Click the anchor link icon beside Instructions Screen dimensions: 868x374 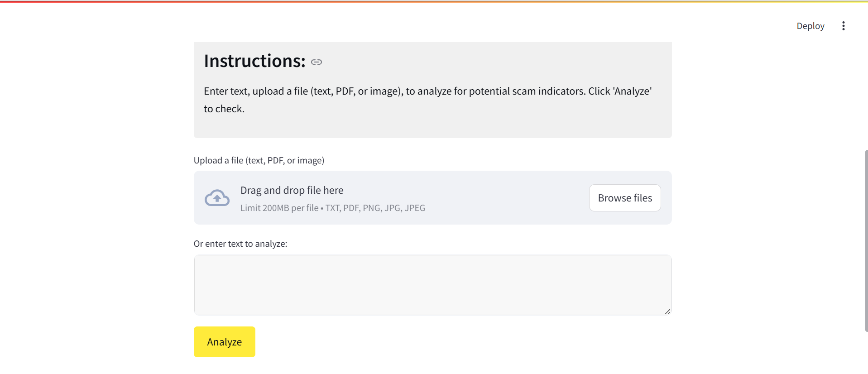(x=317, y=62)
